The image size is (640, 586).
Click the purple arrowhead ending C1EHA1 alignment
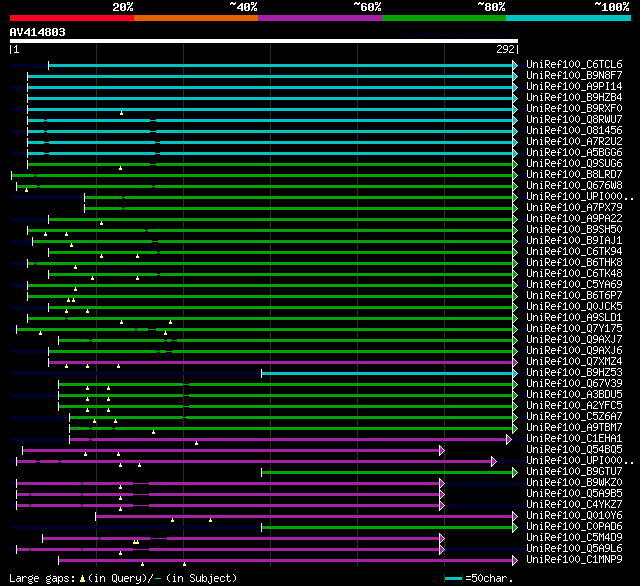509,440
